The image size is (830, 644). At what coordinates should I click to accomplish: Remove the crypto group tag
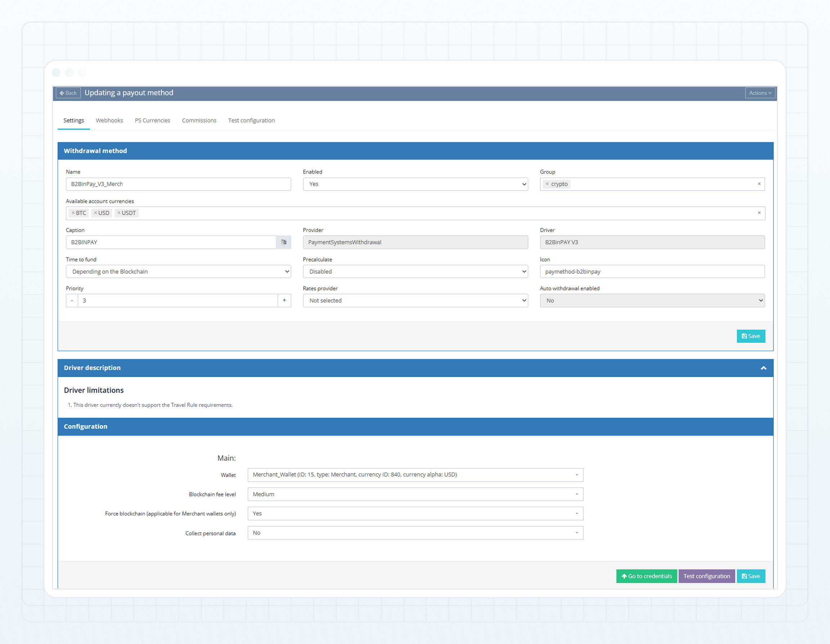click(547, 184)
